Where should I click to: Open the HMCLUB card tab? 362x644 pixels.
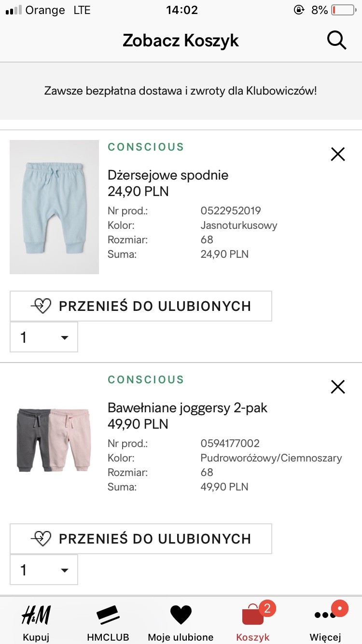tap(108, 622)
